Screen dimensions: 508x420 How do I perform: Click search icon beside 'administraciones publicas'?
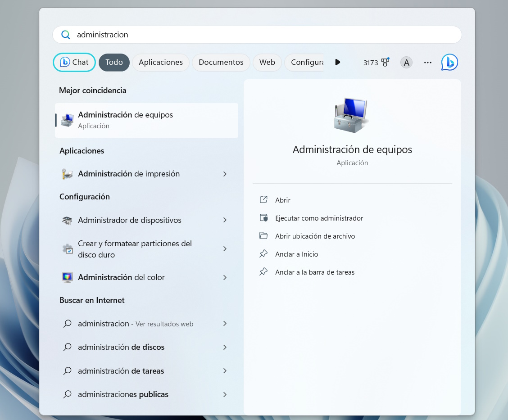point(68,394)
